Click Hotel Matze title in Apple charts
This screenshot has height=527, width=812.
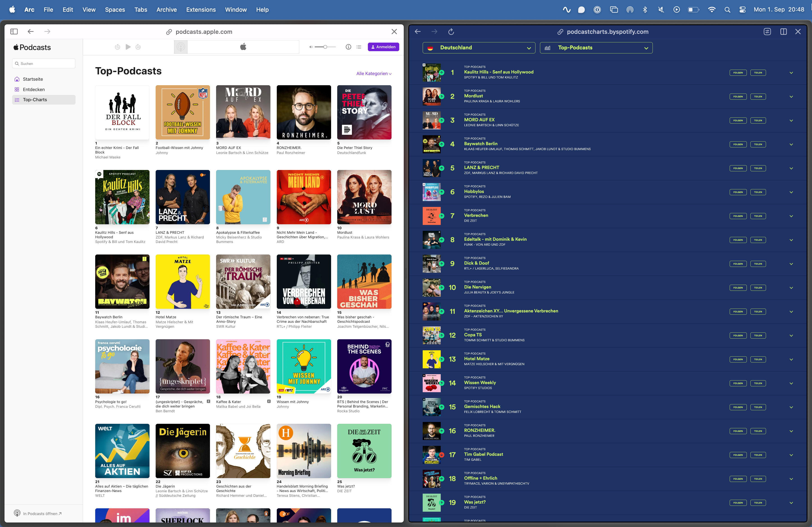point(166,317)
